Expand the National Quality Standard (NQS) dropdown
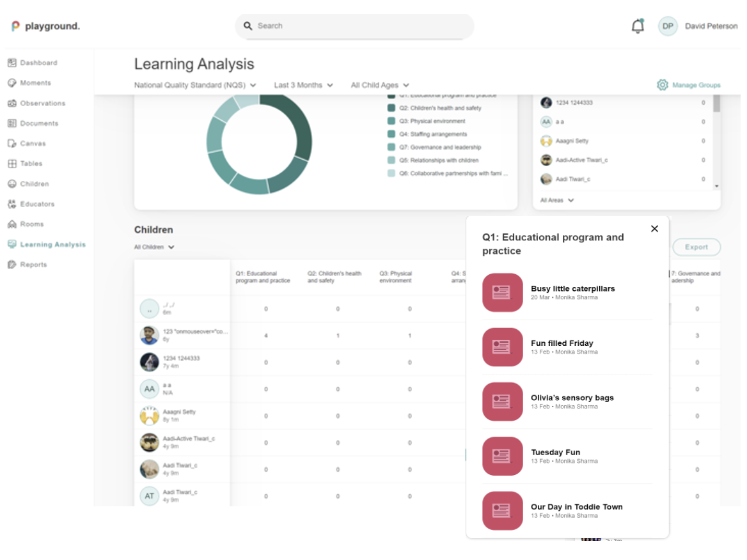 pyautogui.click(x=193, y=84)
